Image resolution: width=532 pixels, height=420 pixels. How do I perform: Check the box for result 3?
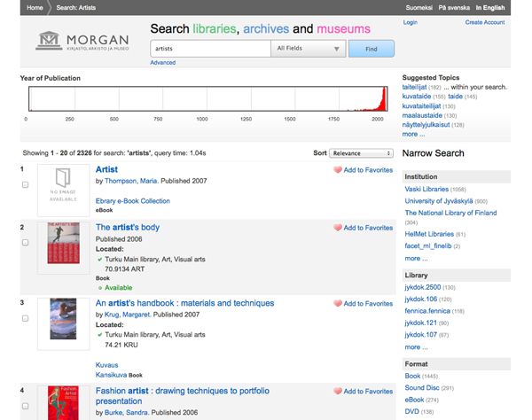(x=25, y=318)
